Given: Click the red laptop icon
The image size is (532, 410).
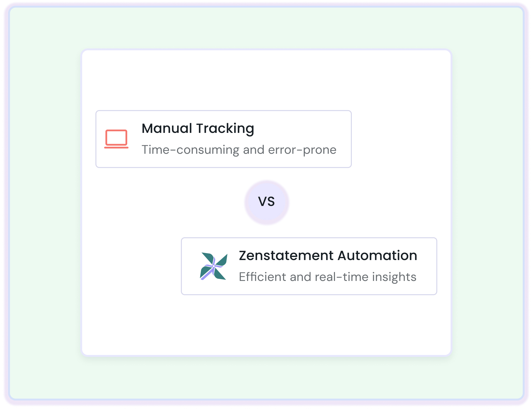Looking at the screenshot, I should click(116, 139).
